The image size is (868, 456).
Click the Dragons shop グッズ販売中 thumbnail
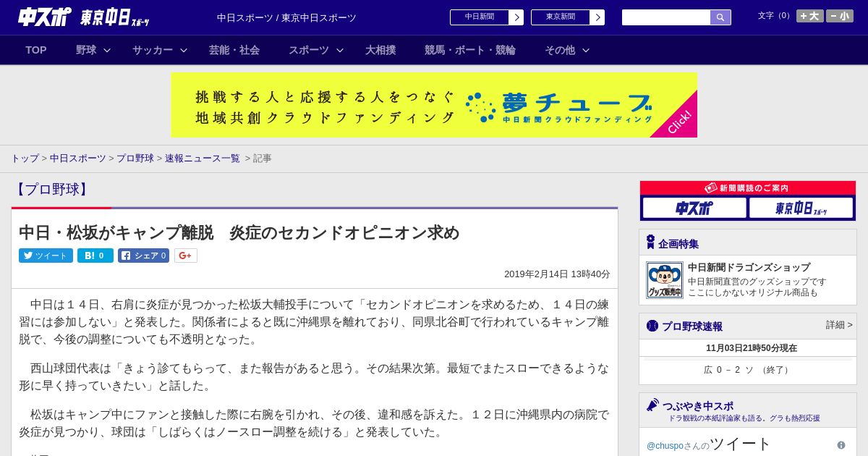point(665,280)
